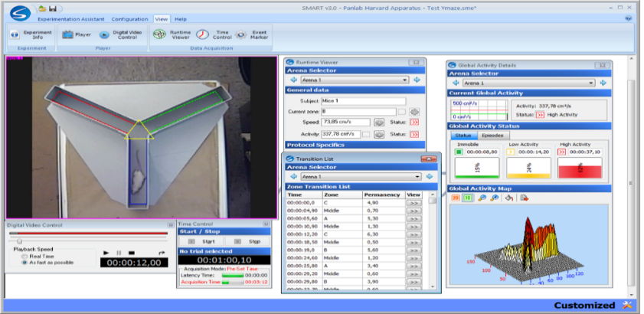Screen dimensions: 644x314
Task: Open Experiment Info in the ribbon
Action: tap(15, 34)
